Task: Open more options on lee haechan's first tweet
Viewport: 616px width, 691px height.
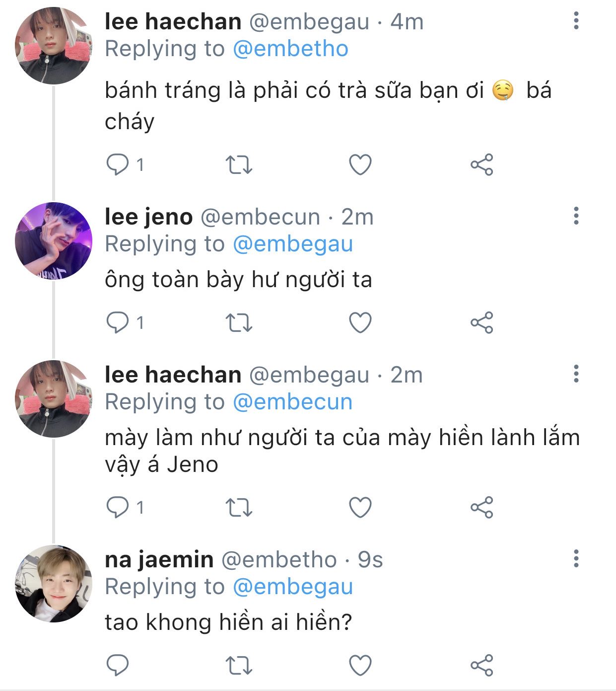Action: pos(576,21)
